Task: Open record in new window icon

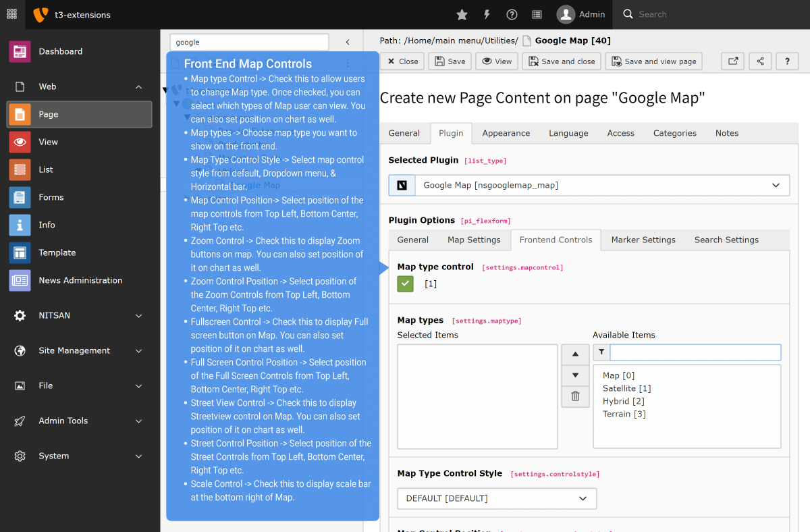Action: 732,61
